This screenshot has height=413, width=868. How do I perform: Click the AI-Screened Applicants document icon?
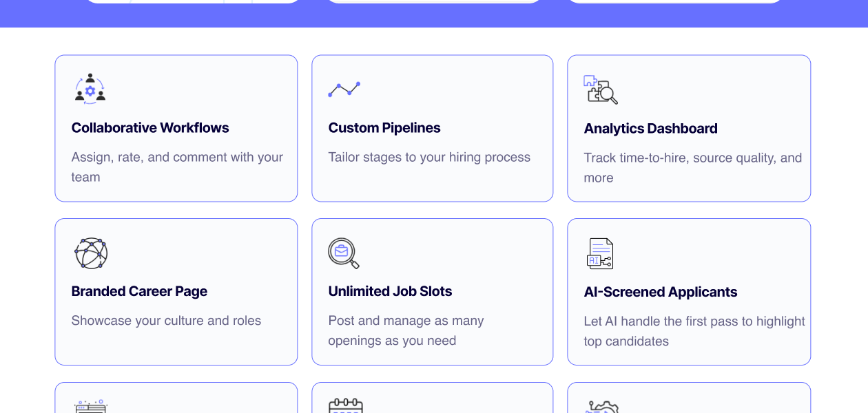pyautogui.click(x=600, y=253)
